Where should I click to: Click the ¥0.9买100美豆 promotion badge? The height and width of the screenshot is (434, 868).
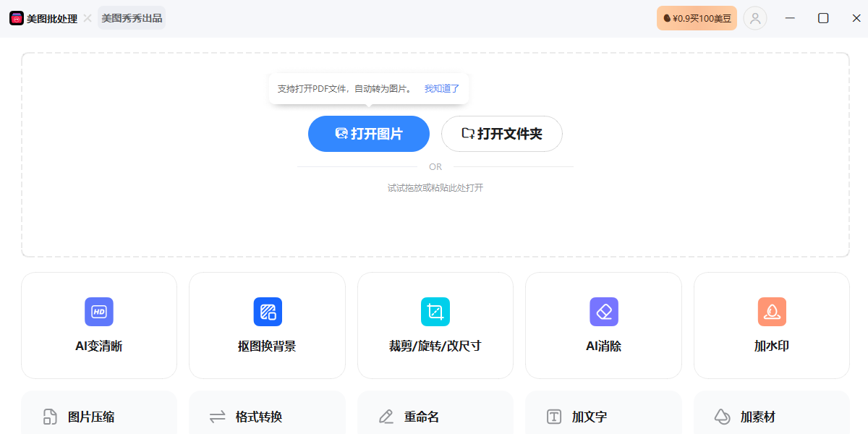pyautogui.click(x=697, y=18)
